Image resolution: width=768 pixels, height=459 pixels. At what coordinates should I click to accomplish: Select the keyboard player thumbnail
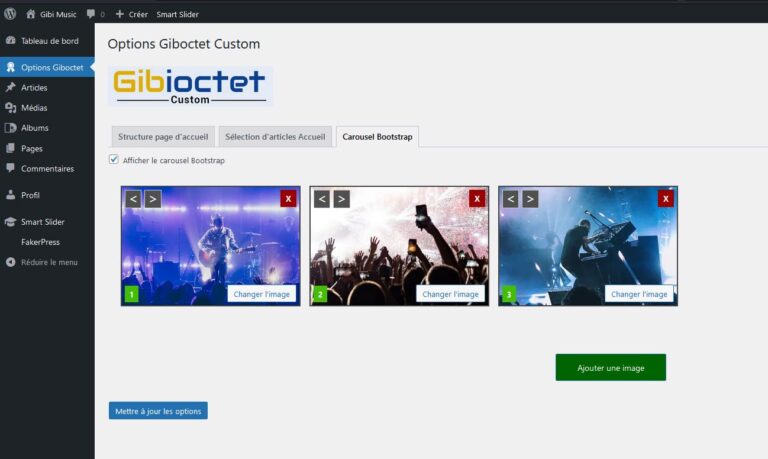tap(588, 246)
